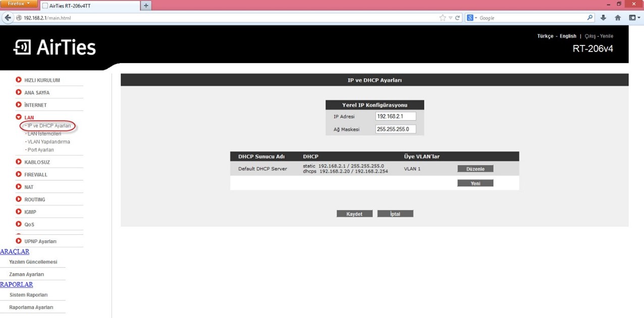The image size is (644, 318).
Task: Open HIZLI KURULUM menu
Action: click(x=42, y=80)
